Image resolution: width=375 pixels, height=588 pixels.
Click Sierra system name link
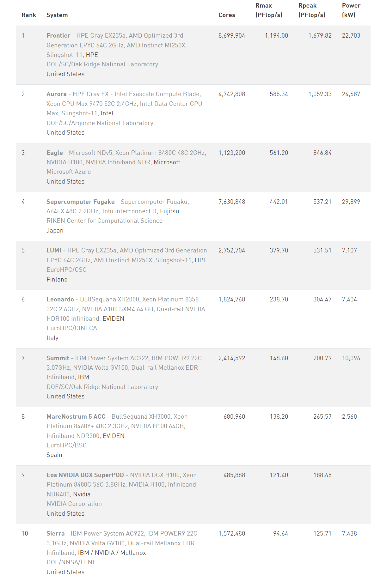click(x=55, y=534)
